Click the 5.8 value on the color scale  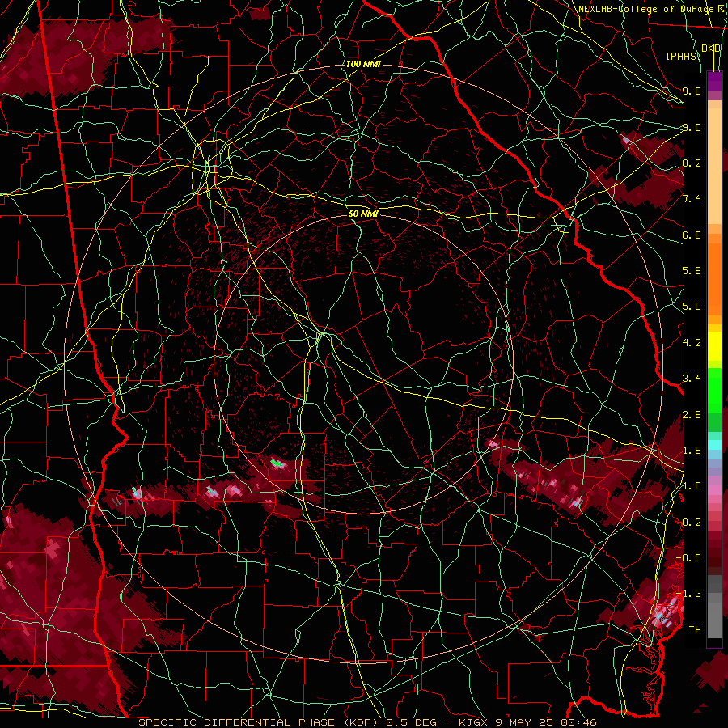click(692, 271)
